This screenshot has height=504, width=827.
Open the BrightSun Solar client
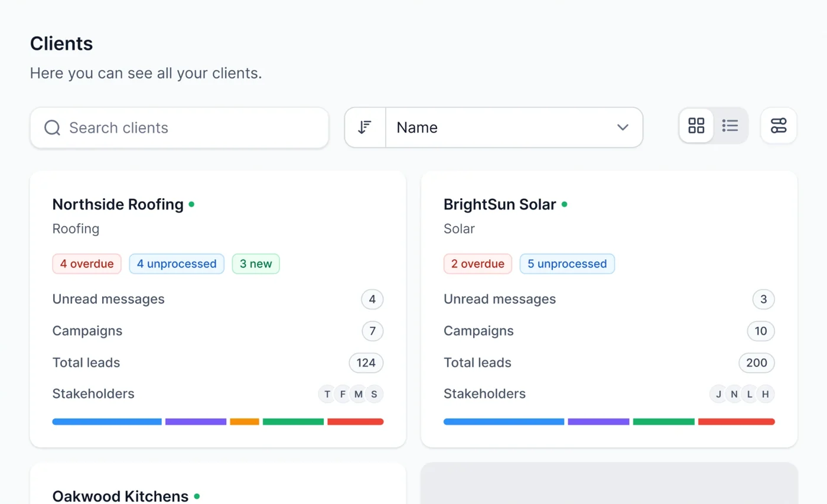coord(500,204)
